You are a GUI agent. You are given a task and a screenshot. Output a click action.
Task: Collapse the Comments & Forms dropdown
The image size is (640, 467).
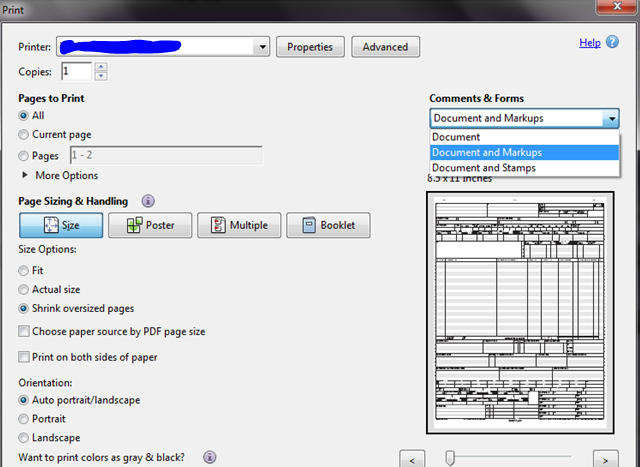click(610, 119)
